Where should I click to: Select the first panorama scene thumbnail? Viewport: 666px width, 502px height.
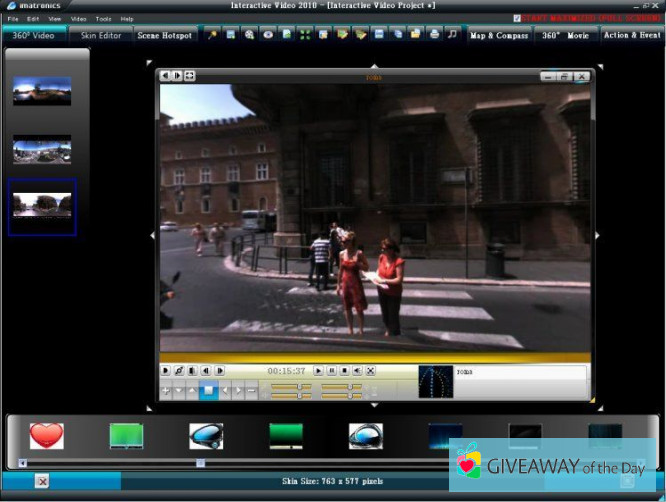[x=42, y=93]
